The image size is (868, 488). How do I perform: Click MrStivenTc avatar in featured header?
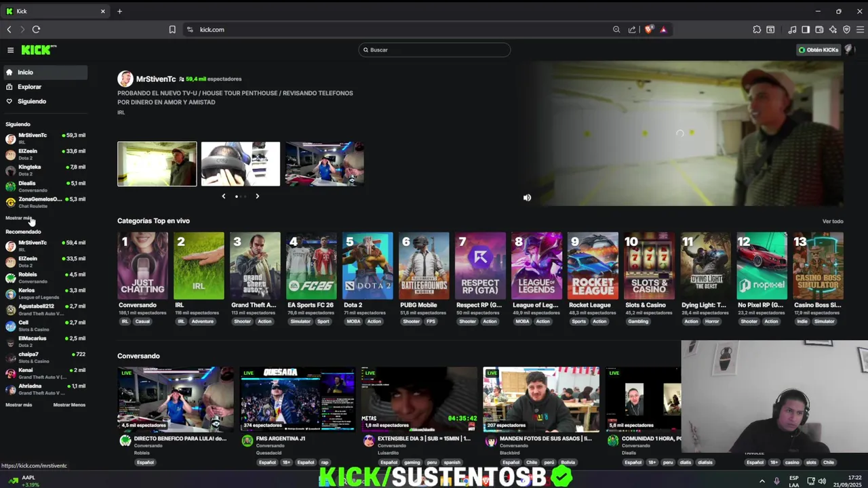click(x=125, y=79)
